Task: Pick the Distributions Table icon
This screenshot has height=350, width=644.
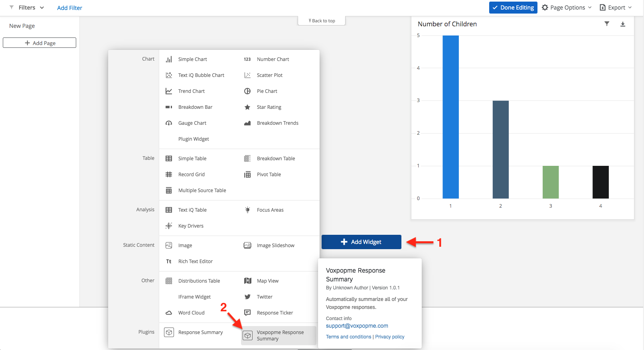Action: click(169, 281)
